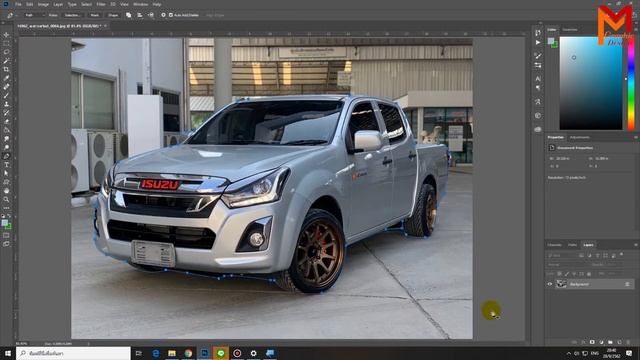Screen dimensions: 640x360
Task: Switch to the Paths tab
Action: point(572,245)
